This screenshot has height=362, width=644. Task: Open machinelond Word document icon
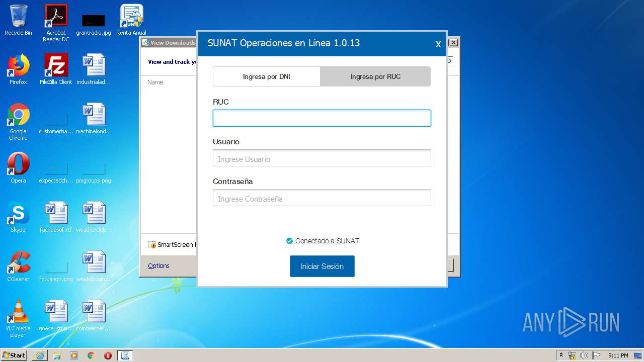94,119
